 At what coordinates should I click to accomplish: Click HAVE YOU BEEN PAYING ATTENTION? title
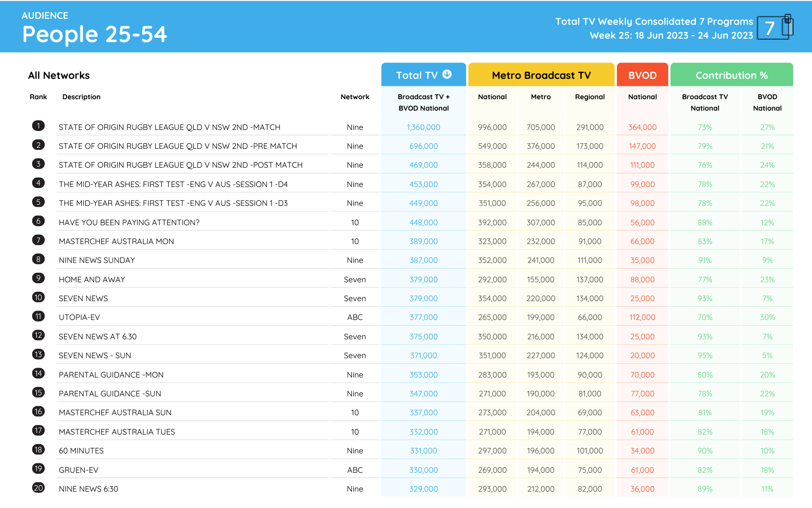(129, 223)
